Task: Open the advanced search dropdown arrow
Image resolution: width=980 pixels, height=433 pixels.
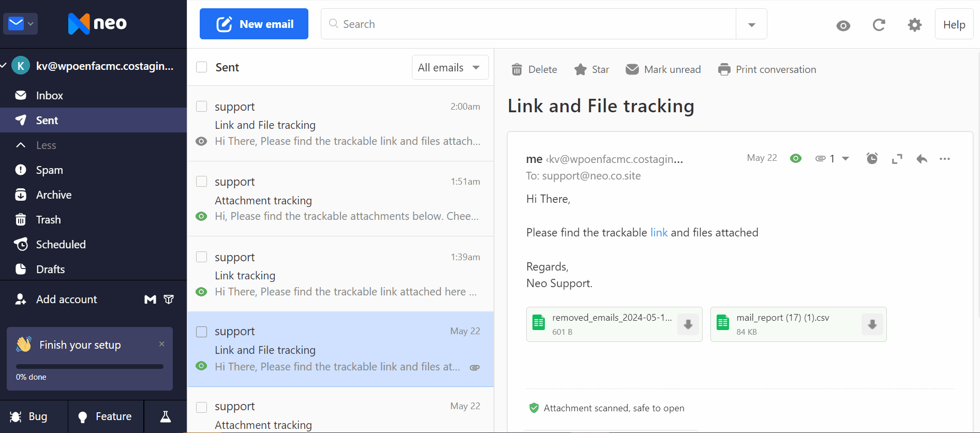Action: [x=751, y=24]
